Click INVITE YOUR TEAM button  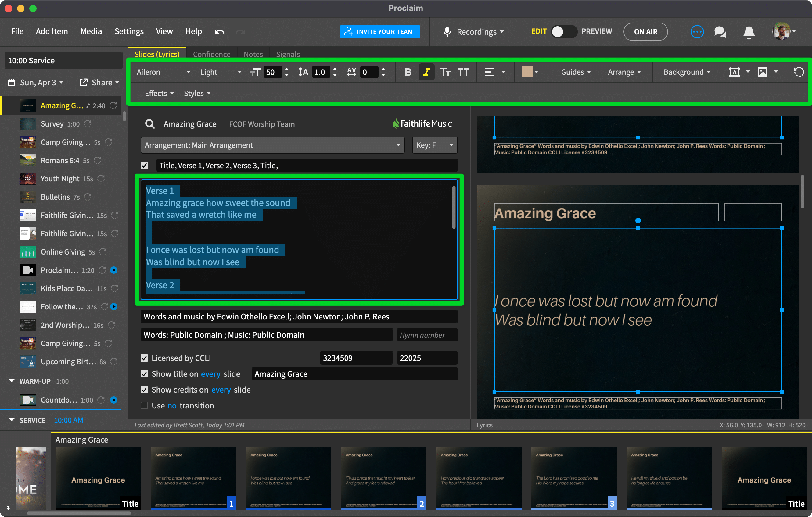tap(380, 32)
